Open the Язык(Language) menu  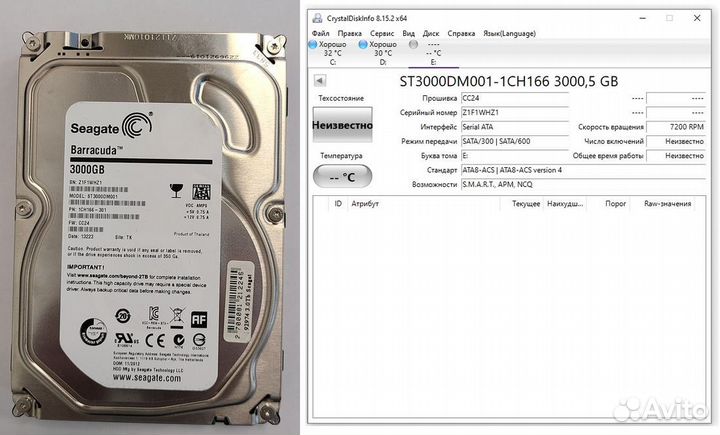pos(509,34)
